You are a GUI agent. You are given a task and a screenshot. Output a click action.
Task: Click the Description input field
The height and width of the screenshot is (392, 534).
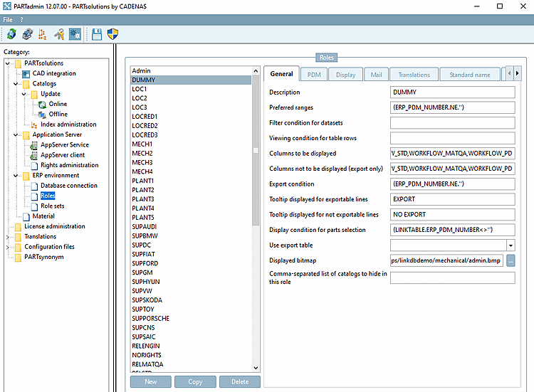click(x=453, y=92)
